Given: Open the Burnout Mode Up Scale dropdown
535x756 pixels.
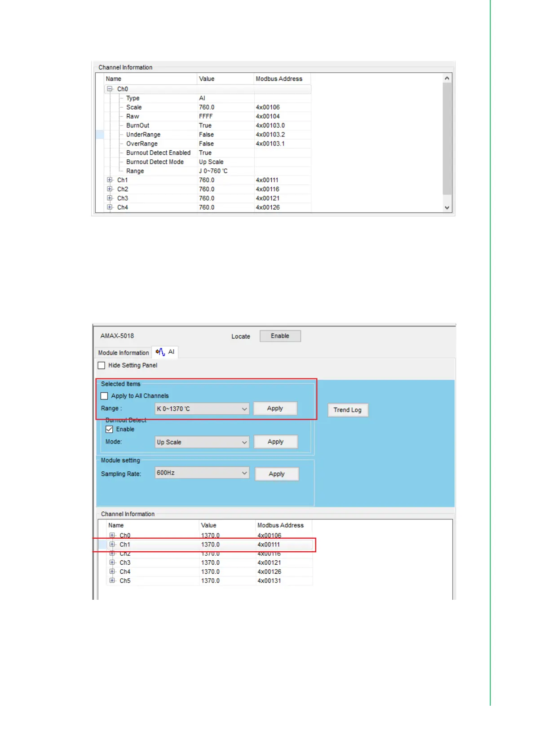Looking at the screenshot, I should point(202,442).
